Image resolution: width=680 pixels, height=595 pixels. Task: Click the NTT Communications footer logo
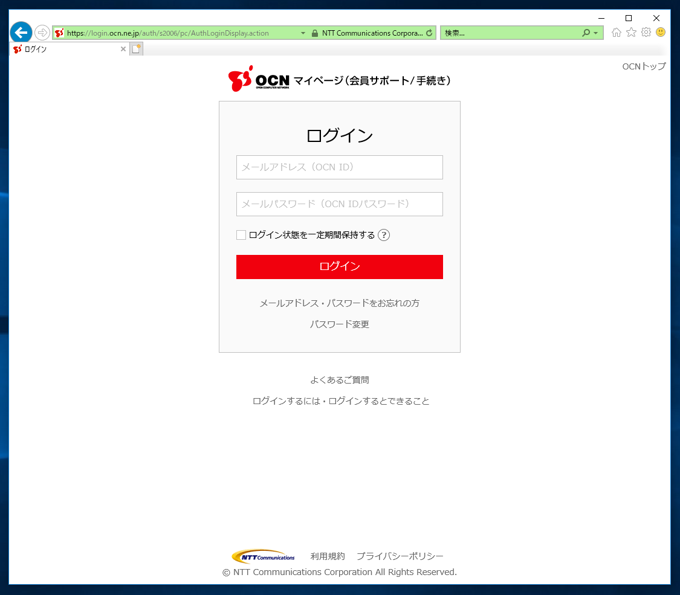[263, 556]
